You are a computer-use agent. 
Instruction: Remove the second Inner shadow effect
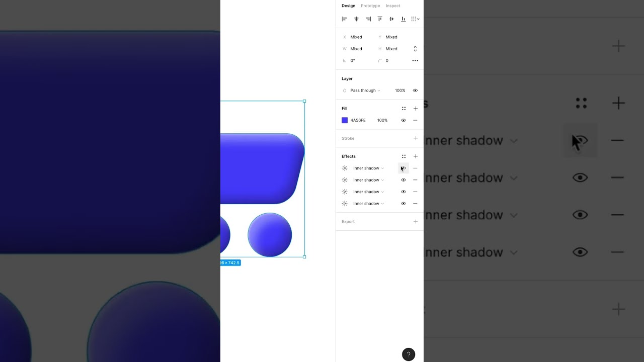pos(415,180)
